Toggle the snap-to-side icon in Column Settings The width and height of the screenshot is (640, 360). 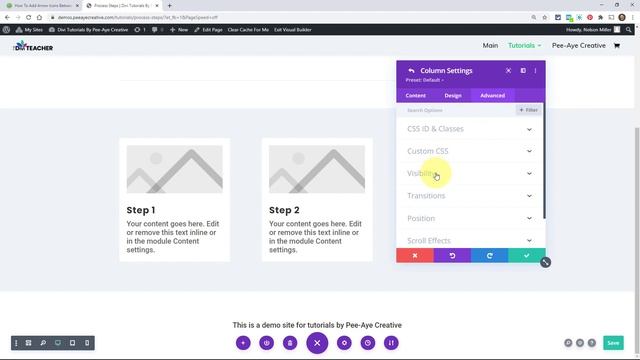(x=523, y=71)
